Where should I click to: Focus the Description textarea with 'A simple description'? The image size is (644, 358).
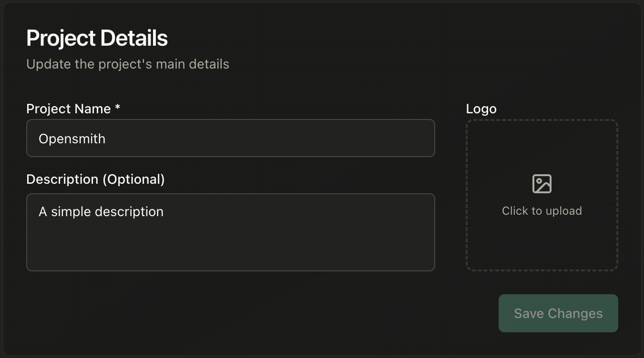[x=231, y=232]
